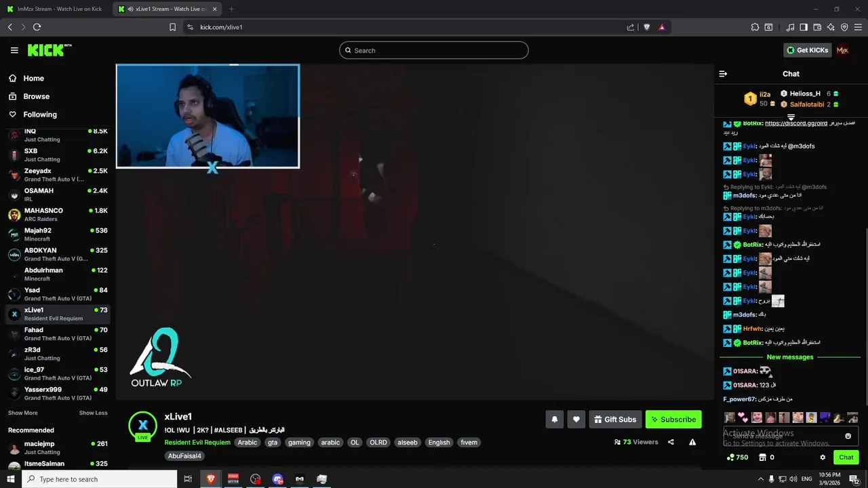
Task: Subscribe to xLive1
Action: click(673, 420)
